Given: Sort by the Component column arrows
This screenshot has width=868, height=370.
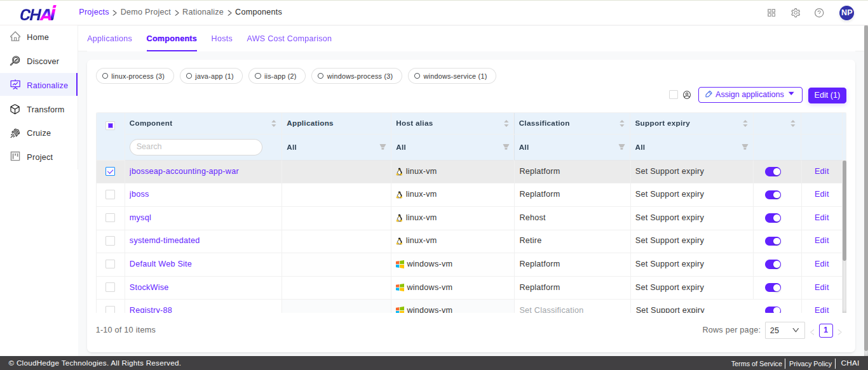Looking at the screenshot, I should pyautogui.click(x=274, y=123).
